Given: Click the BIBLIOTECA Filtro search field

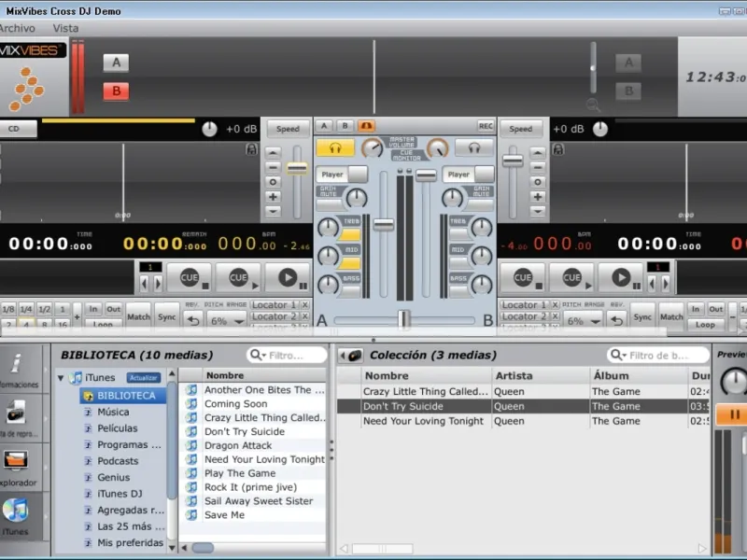Looking at the screenshot, I should [x=288, y=356].
